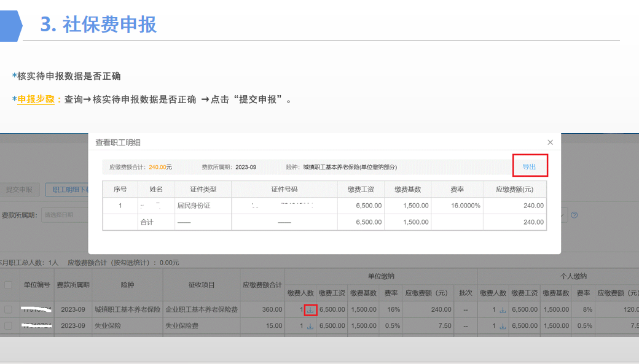Download unit payer list for 失业保险 row

(x=310, y=326)
